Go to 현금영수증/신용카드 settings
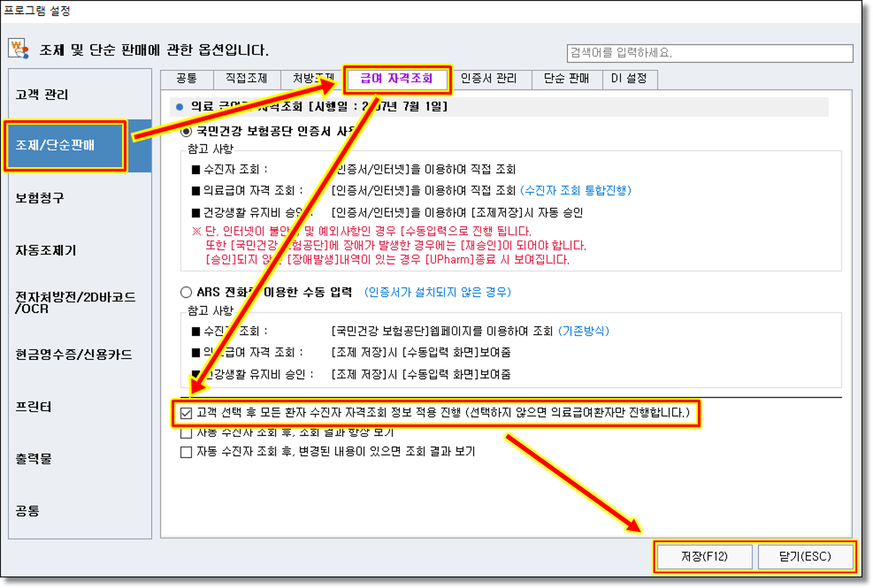 click(x=74, y=355)
